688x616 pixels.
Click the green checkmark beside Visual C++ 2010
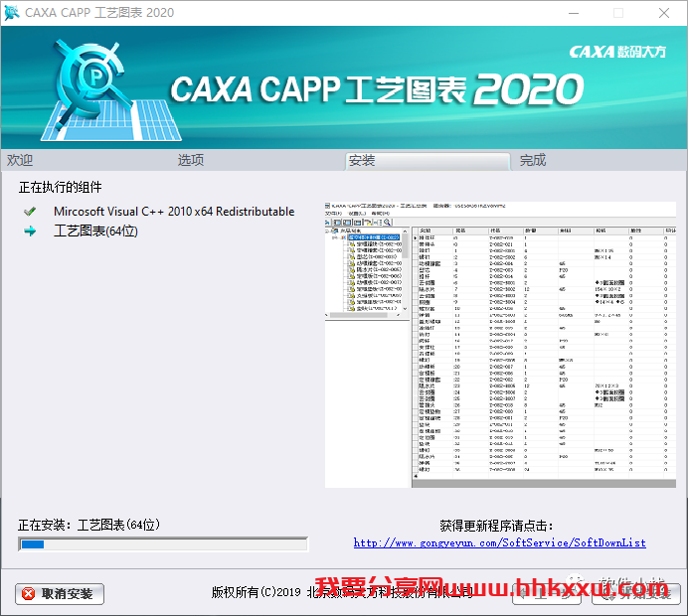coord(30,212)
